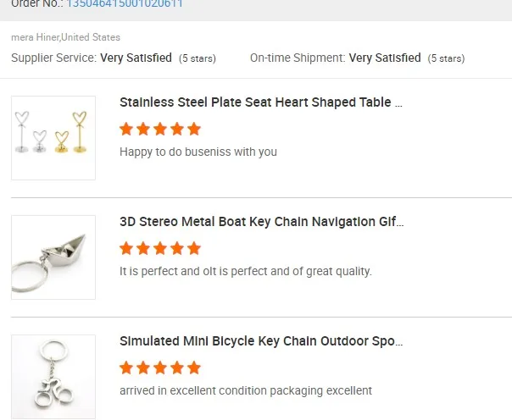
Task: Click second star of Mini Bicycle rating
Action: coord(143,368)
